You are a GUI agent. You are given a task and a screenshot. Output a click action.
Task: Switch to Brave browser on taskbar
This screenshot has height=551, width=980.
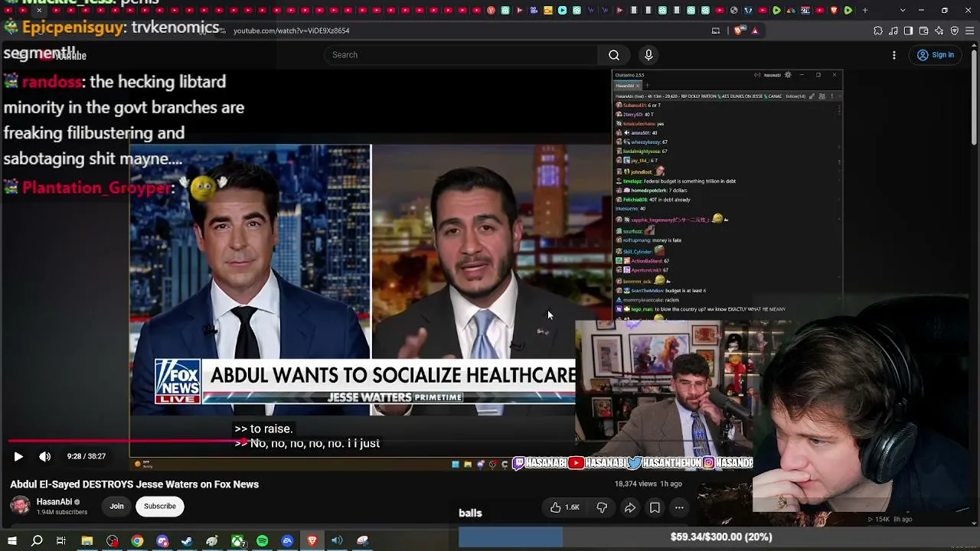pos(312,541)
